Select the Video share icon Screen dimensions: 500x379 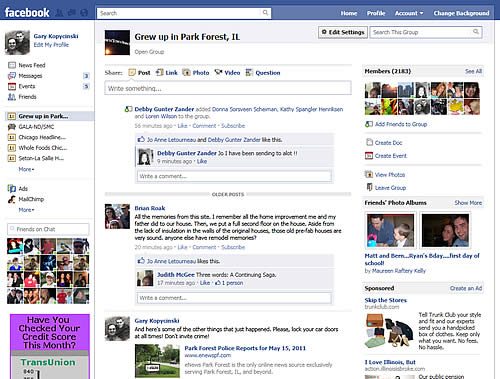(x=218, y=72)
